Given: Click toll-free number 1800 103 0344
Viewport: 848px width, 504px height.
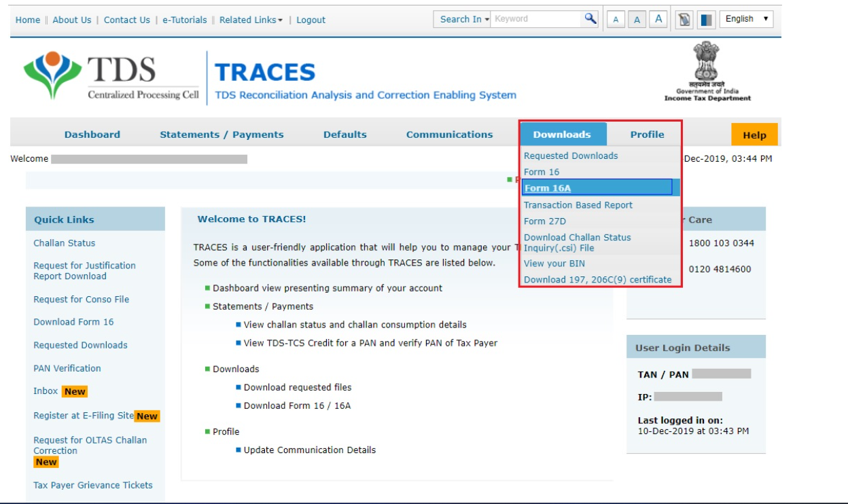Looking at the screenshot, I should (x=721, y=243).
